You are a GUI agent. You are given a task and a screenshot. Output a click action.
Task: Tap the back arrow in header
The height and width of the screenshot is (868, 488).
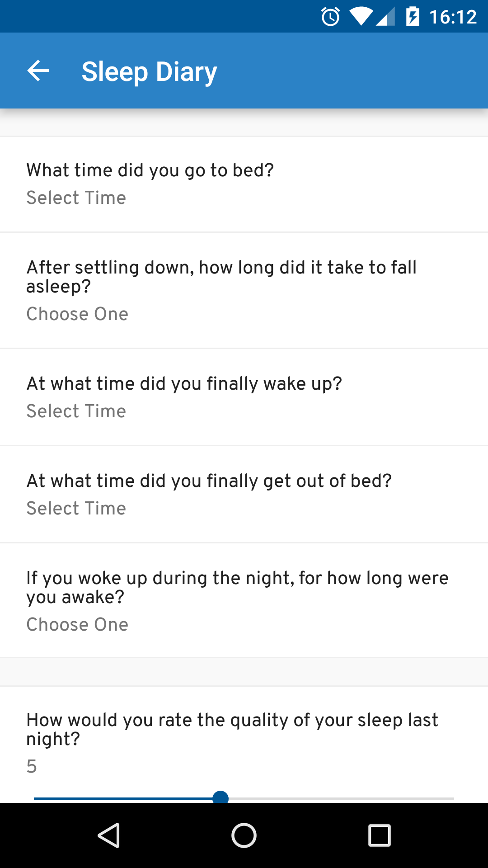38,71
